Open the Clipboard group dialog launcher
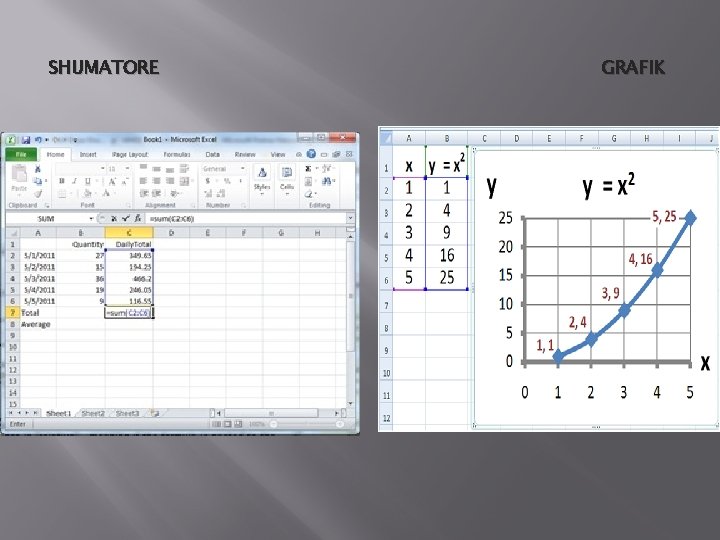 (x=47, y=206)
